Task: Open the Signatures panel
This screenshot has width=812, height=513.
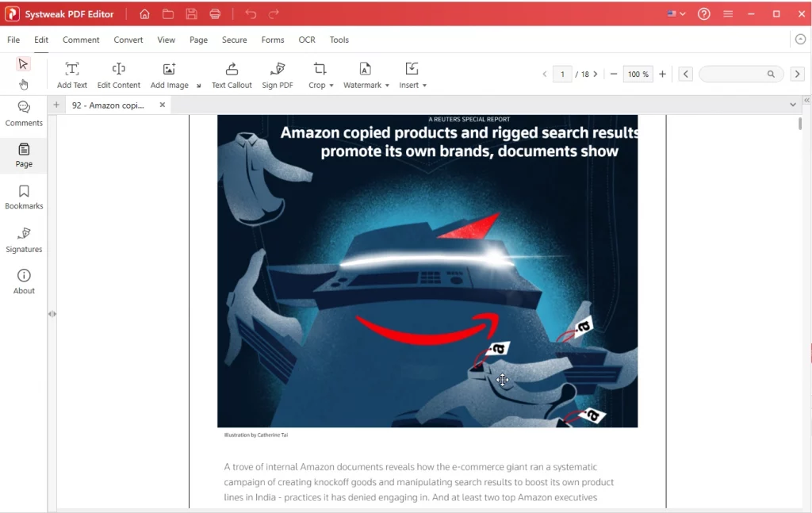Action: click(x=24, y=240)
